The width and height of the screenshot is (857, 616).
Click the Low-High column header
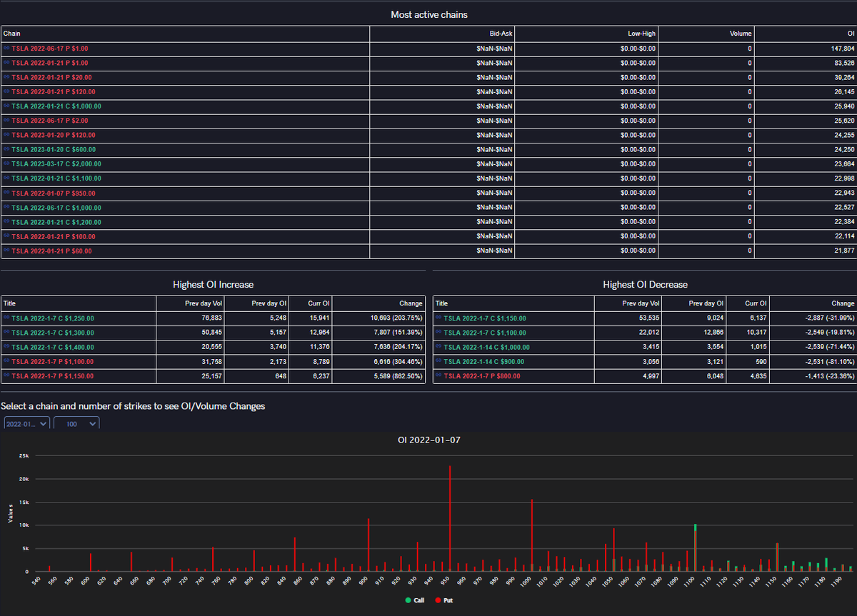click(586, 34)
